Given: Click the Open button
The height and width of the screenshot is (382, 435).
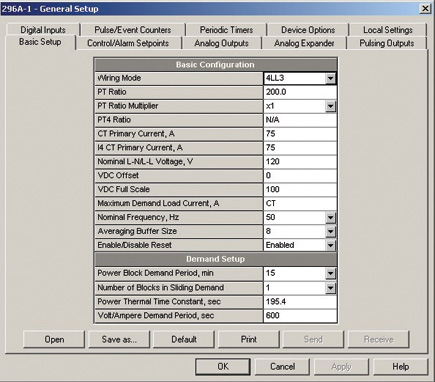Looking at the screenshot, I should [54, 339].
